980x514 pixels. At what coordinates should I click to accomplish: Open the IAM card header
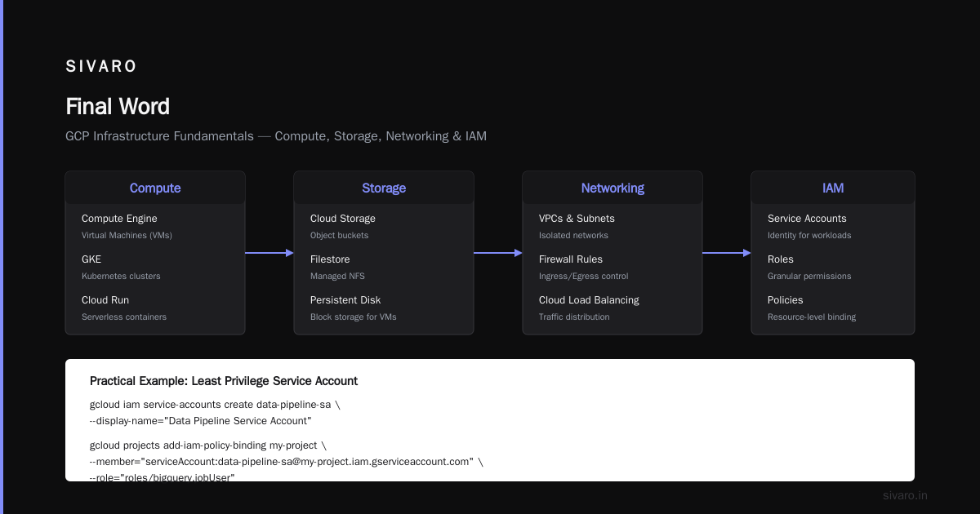[833, 188]
